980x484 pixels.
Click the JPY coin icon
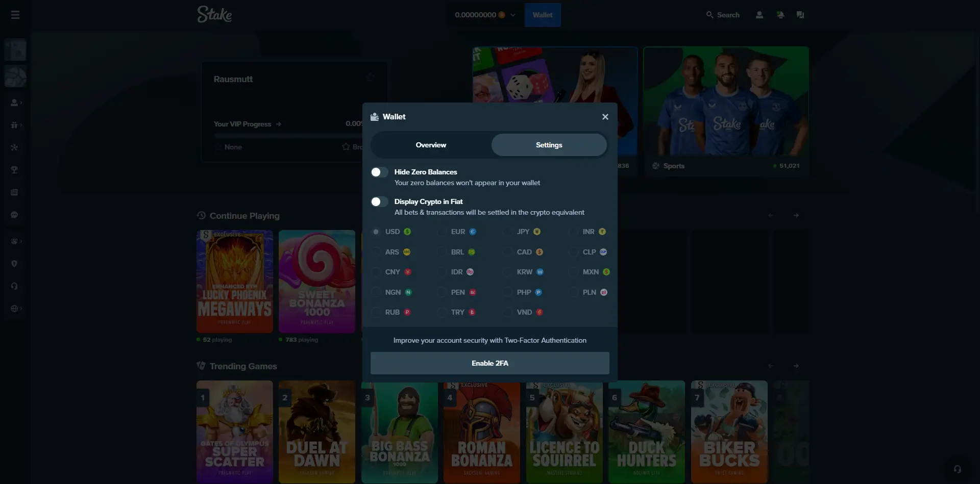coord(537,232)
